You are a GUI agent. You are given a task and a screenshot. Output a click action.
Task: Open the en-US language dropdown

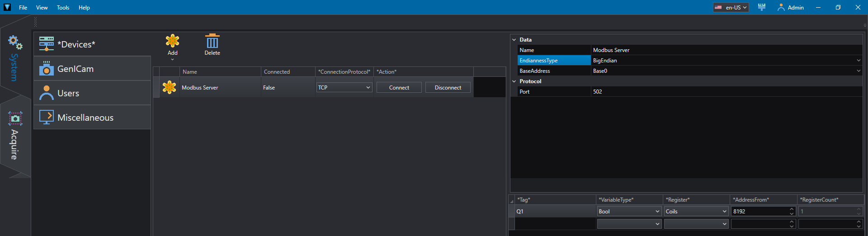[x=731, y=7]
